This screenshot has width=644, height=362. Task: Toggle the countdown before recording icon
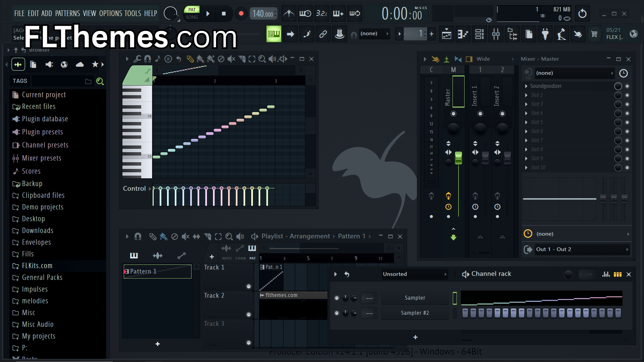pos(321,14)
